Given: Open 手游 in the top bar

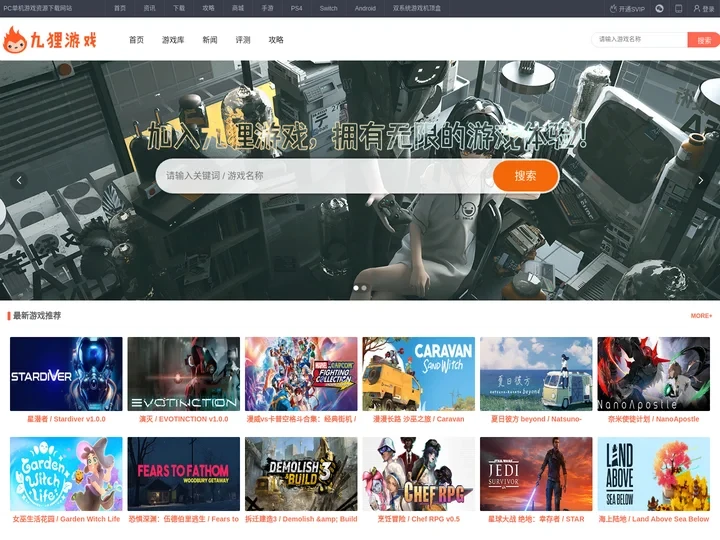Looking at the screenshot, I should [x=267, y=8].
